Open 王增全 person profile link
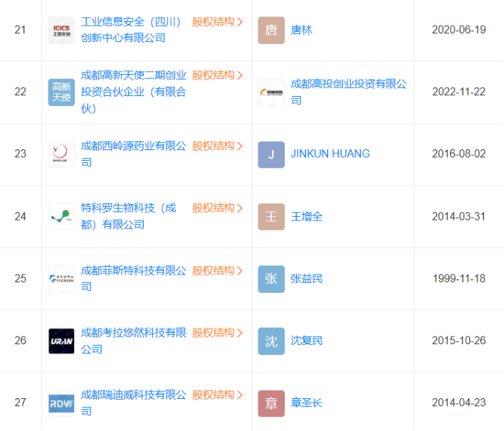 [307, 216]
